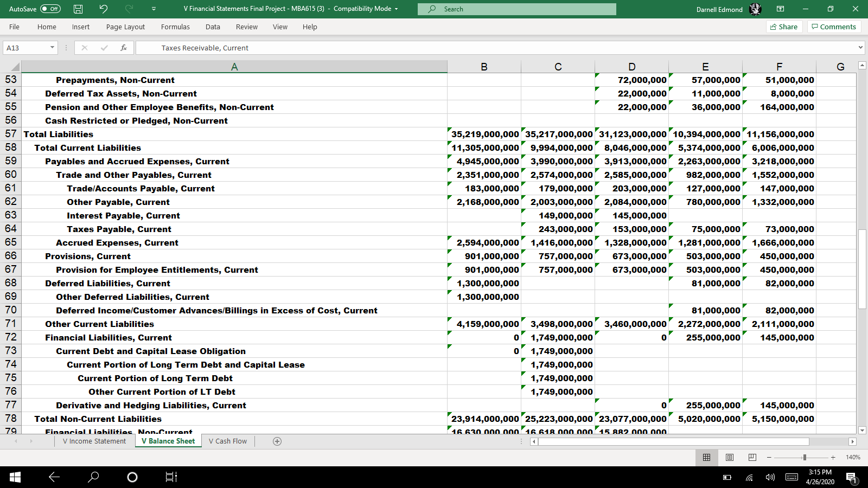Image resolution: width=868 pixels, height=488 pixels.
Task: Click the Darnell Edmond account avatar
Action: tap(755, 9)
